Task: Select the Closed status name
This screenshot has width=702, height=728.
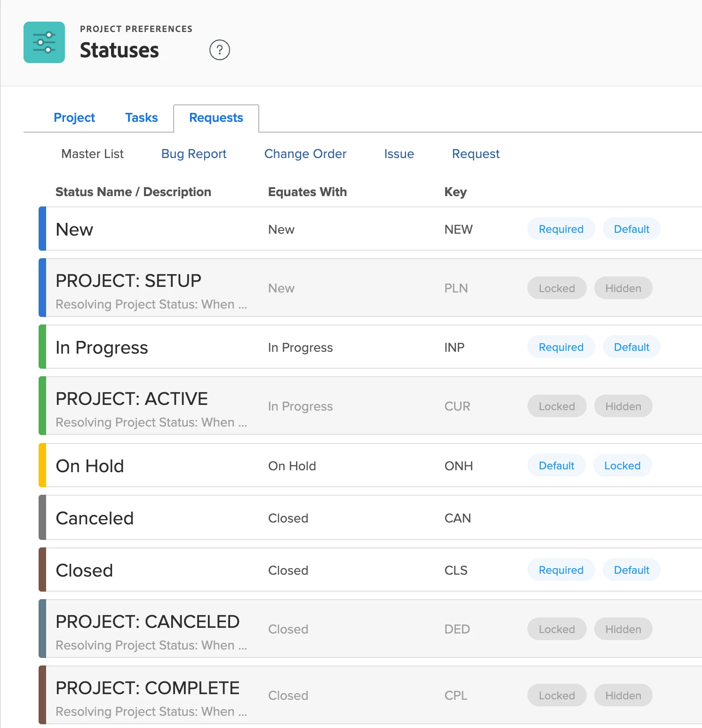Action: pyautogui.click(x=84, y=570)
